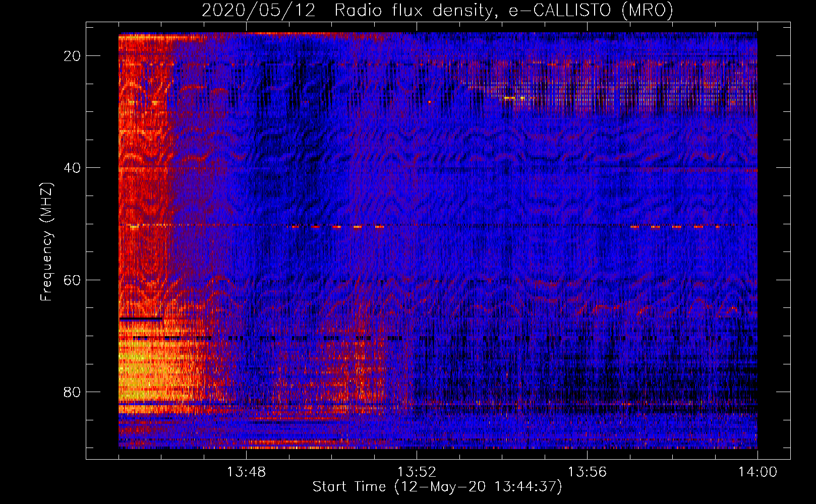Viewport: 816px width, 504px height.
Task: Click the '40' frequency tick label
Action: 73,168
